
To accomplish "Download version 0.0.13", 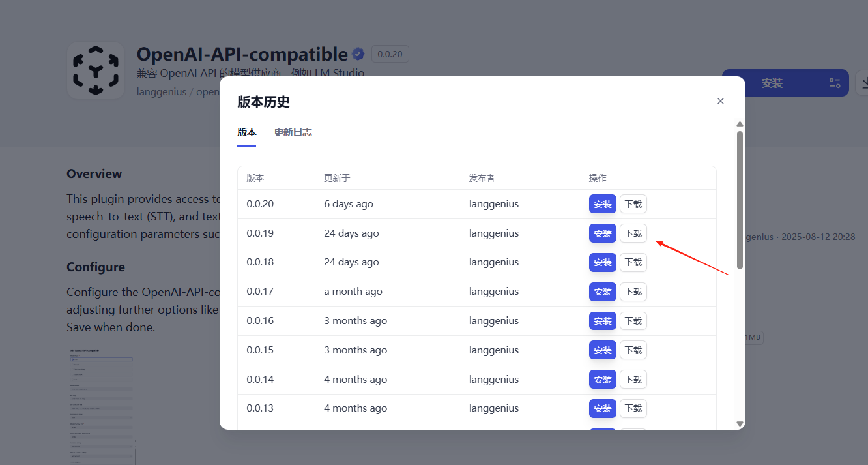I will point(633,408).
